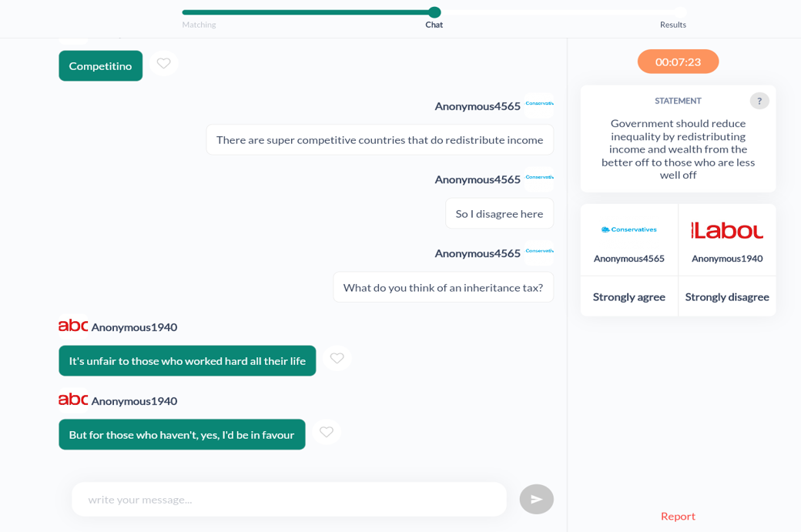
Task: Click Conservatives badge beside "So I disagree here"
Action: point(539,178)
